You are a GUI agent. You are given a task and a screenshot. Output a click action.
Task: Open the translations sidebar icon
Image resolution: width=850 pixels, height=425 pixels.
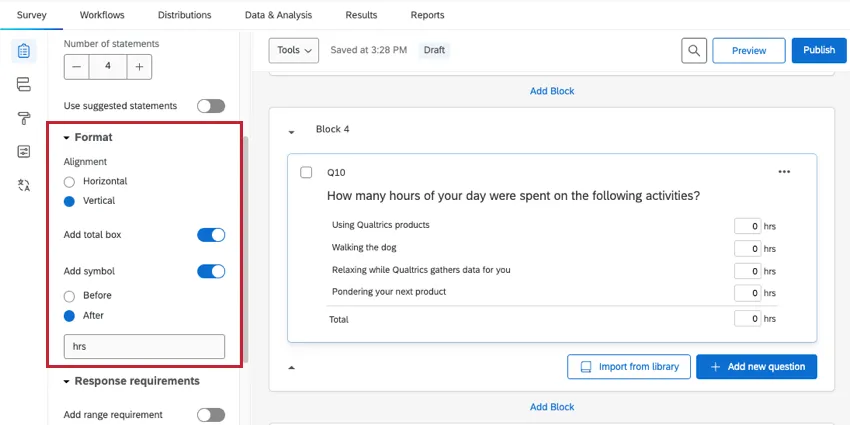point(24,185)
